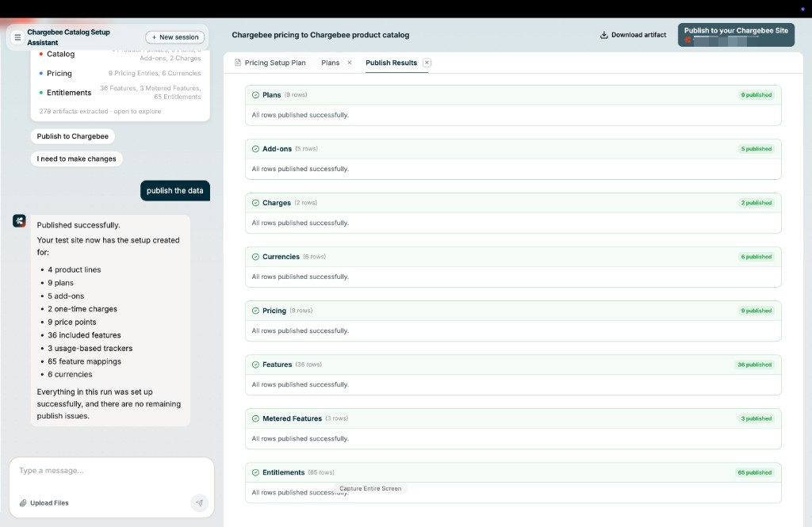The image size is (812, 527).
Task: Click the Plans section success check icon
Action: pyautogui.click(x=255, y=95)
